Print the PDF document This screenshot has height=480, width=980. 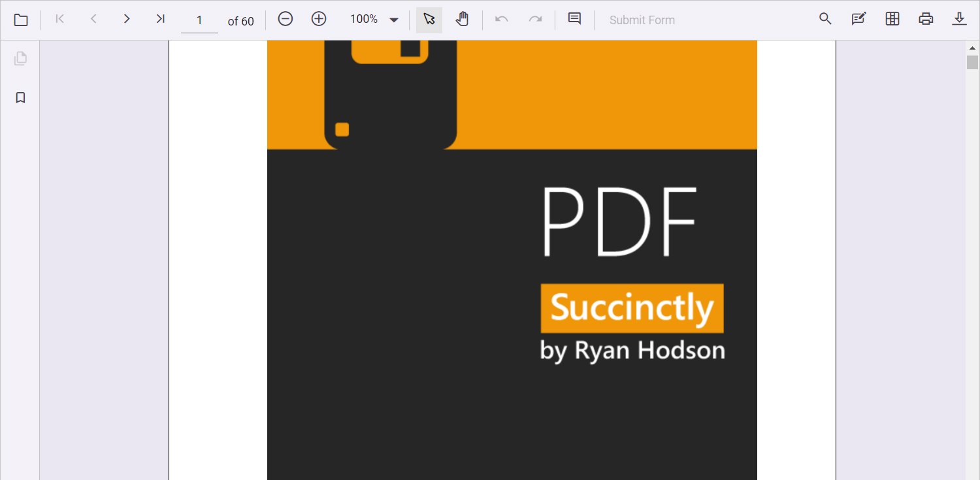click(x=926, y=20)
